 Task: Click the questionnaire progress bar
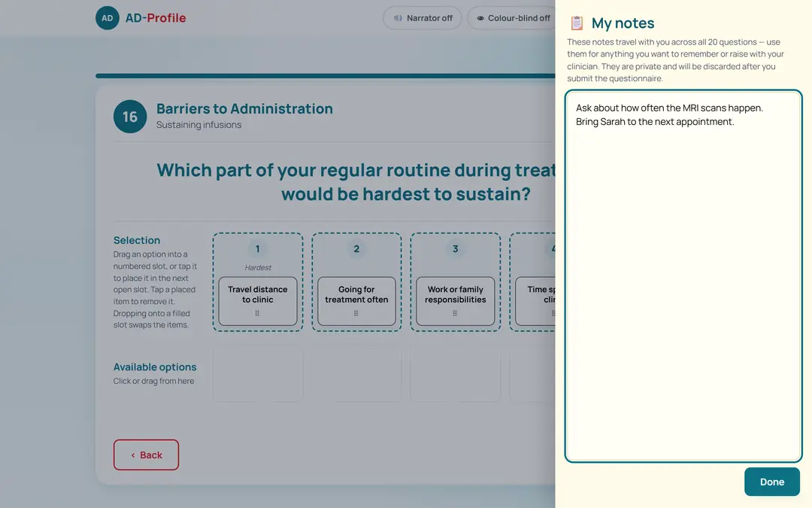point(326,76)
